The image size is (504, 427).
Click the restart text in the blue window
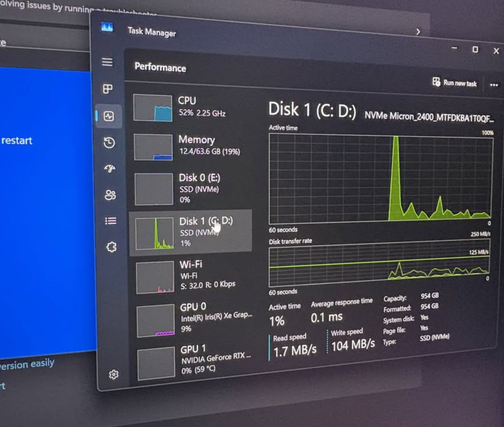pos(16,141)
